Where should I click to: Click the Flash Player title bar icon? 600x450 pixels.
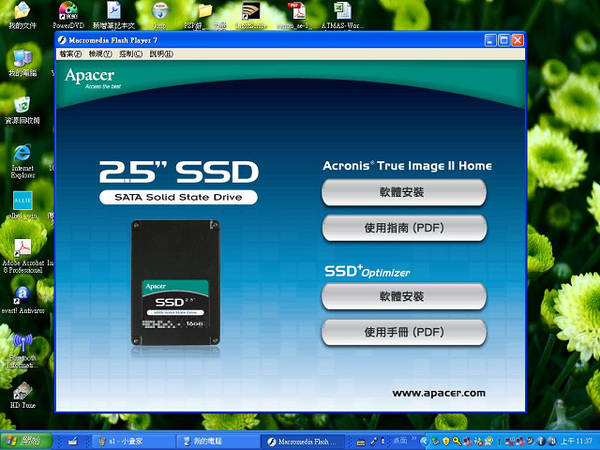pyautogui.click(x=62, y=40)
